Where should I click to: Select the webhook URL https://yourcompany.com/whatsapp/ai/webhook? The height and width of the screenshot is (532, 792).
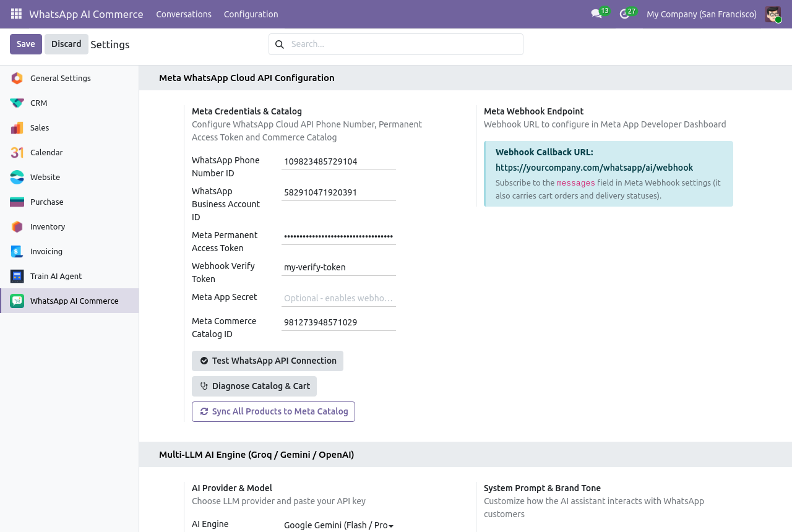coord(594,168)
